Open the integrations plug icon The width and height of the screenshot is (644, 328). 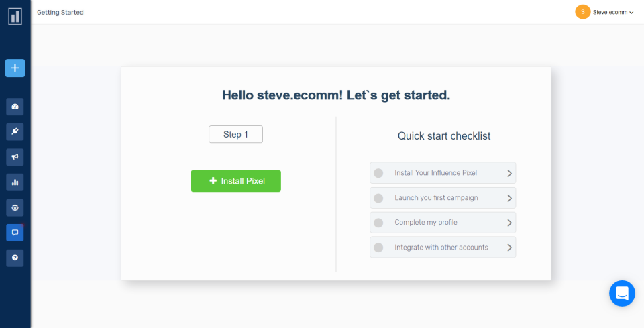point(15,131)
